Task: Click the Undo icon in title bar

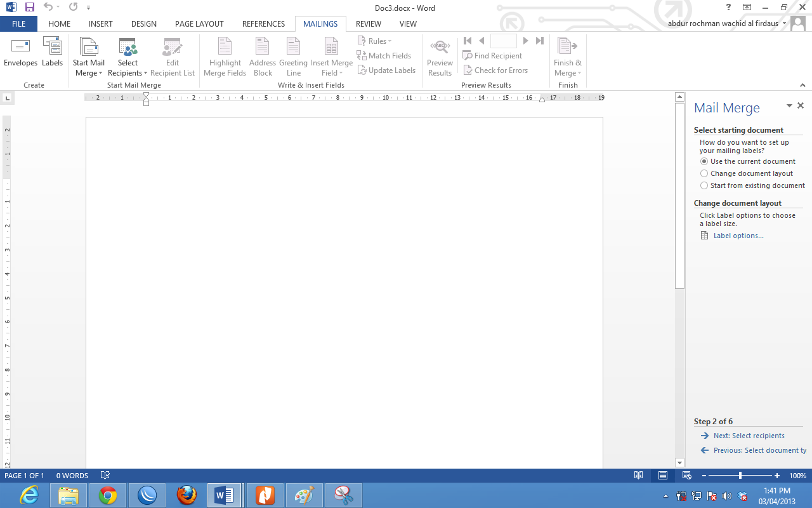Action: pos(48,7)
